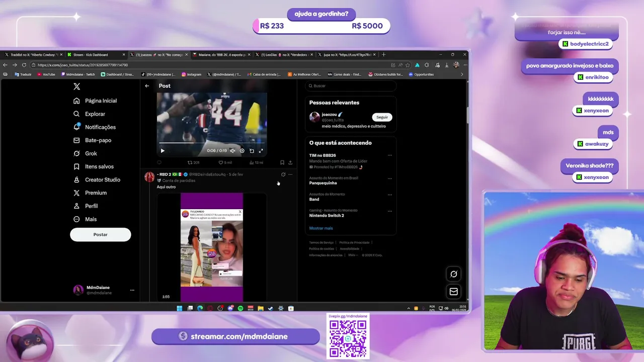Open Grok from sidebar

point(85,153)
